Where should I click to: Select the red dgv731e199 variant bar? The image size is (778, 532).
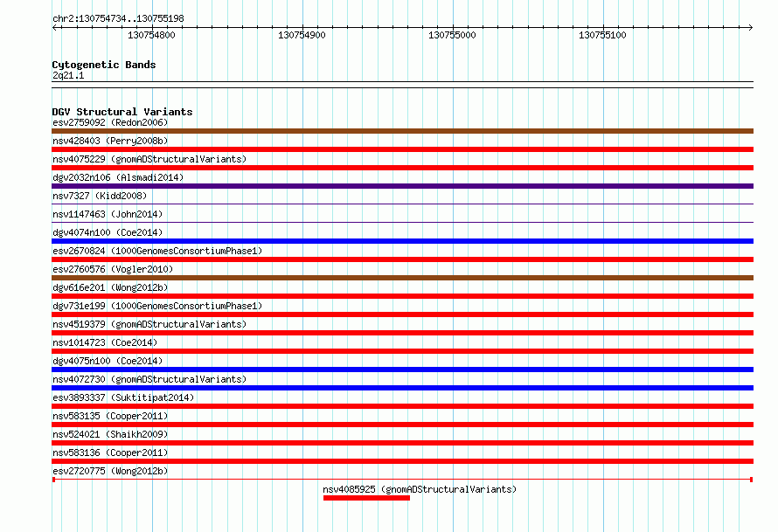tap(402, 314)
